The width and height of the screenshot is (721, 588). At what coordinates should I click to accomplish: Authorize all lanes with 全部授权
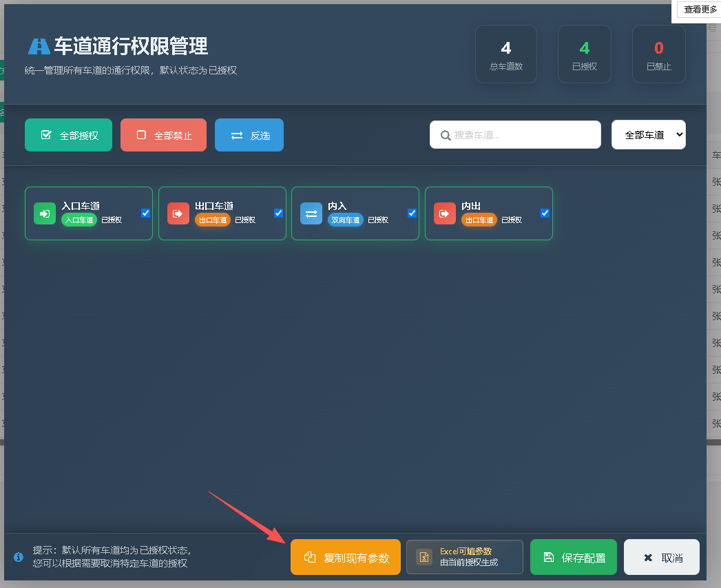[68, 135]
